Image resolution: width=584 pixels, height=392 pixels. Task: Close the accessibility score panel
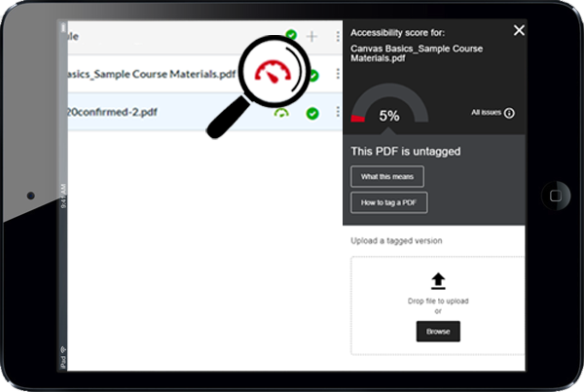(519, 30)
